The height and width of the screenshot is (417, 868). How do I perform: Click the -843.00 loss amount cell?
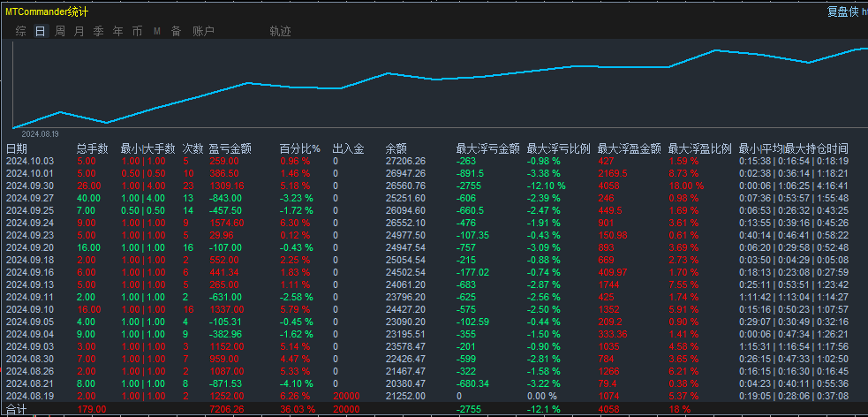tap(226, 198)
